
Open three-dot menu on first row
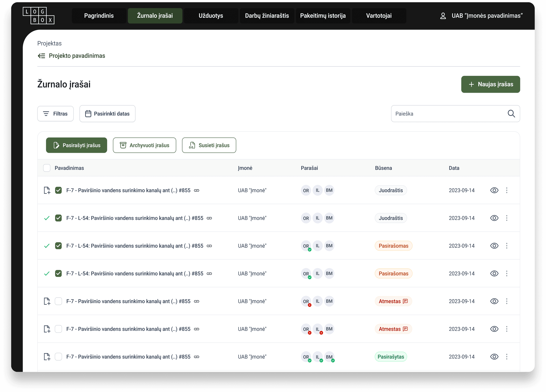click(506, 190)
